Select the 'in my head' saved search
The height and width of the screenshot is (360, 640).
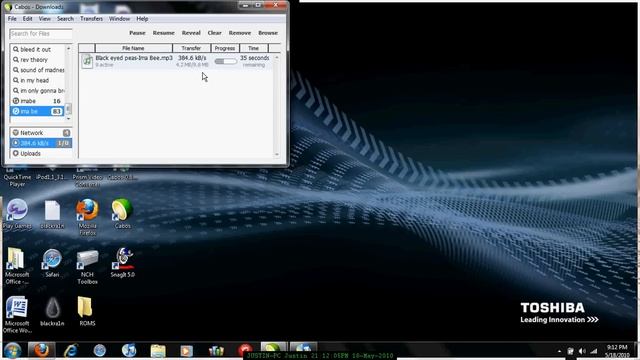pyautogui.click(x=38, y=80)
